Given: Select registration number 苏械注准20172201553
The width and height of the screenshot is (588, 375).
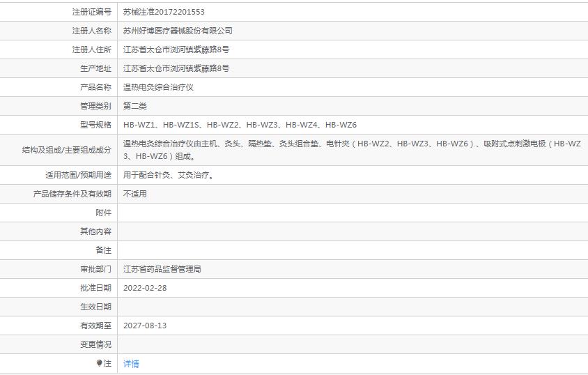Looking at the screenshot, I should [x=164, y=12].
